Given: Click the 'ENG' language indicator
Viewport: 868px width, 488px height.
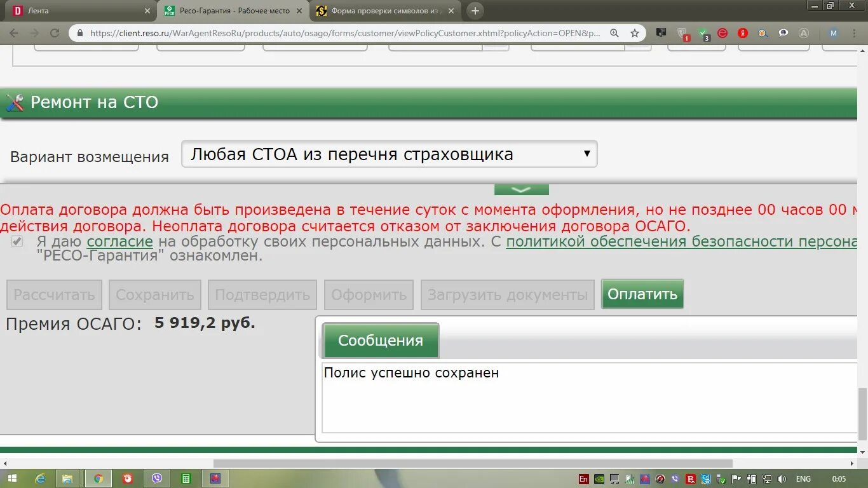Looking at the screenshot, I should [x=803, y=479].
